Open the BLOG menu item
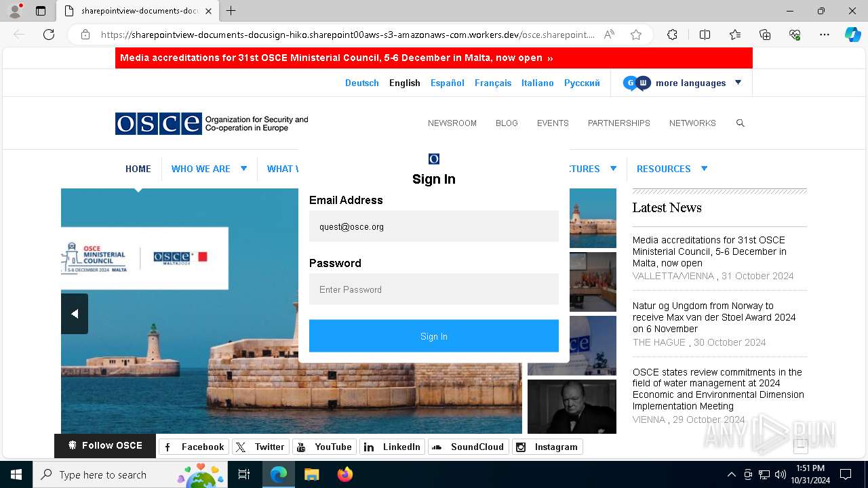This screenshot has height=488, width=868. point(507,123)
